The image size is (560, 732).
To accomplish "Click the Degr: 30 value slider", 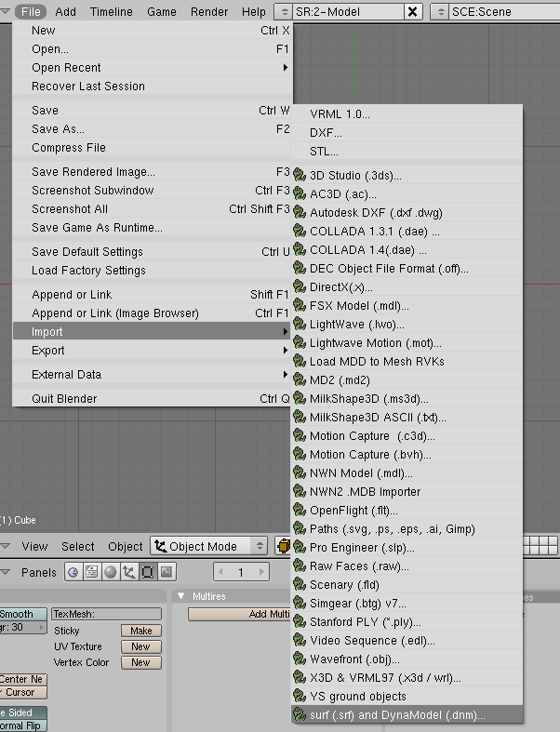I will pos(22,627).
